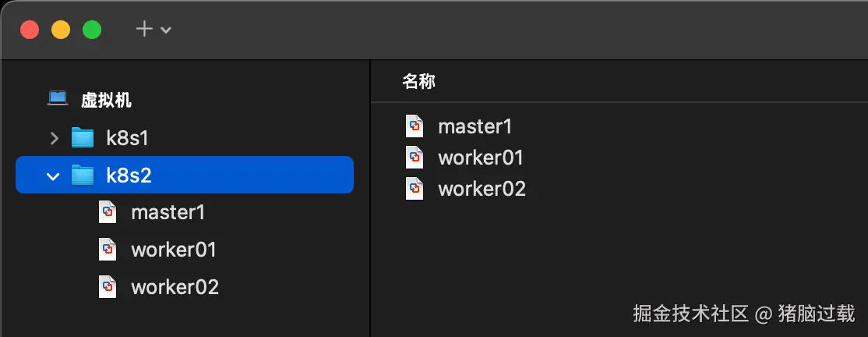Select the k8s1 folder label
This screenshot has height=337, width=868.
pyautogui.click(x=127, y=138)
